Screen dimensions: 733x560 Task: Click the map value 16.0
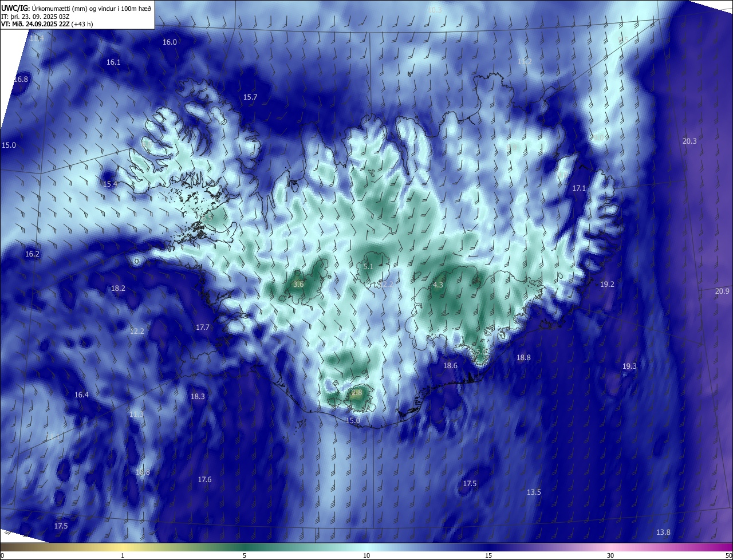pos(170,42)
